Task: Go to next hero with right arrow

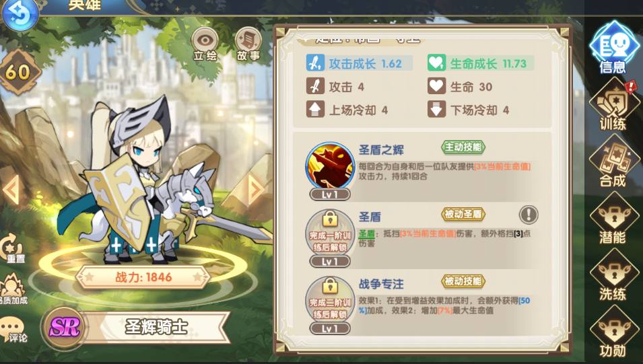Action: (257, 189)
